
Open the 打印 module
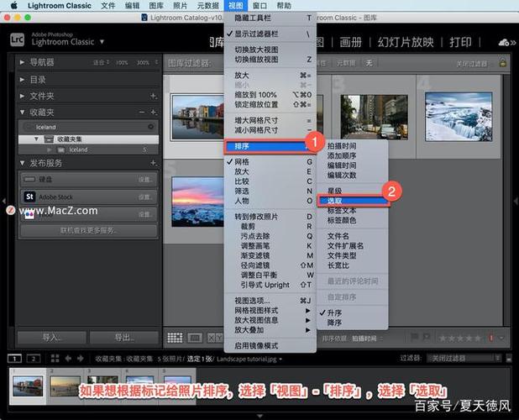[460, 42]
